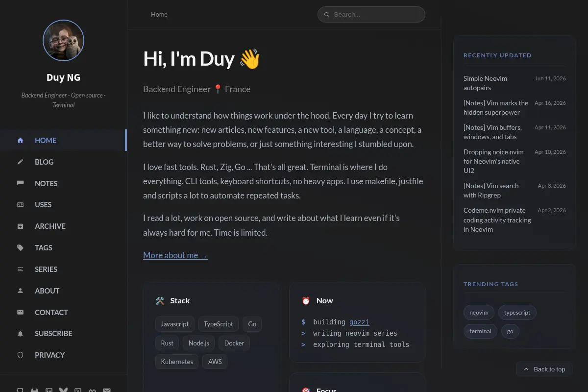The width and height of the screenshot is (588, 392).
Task: Click the 'Apr 2, 2026' date
Action: click(552, 210)
